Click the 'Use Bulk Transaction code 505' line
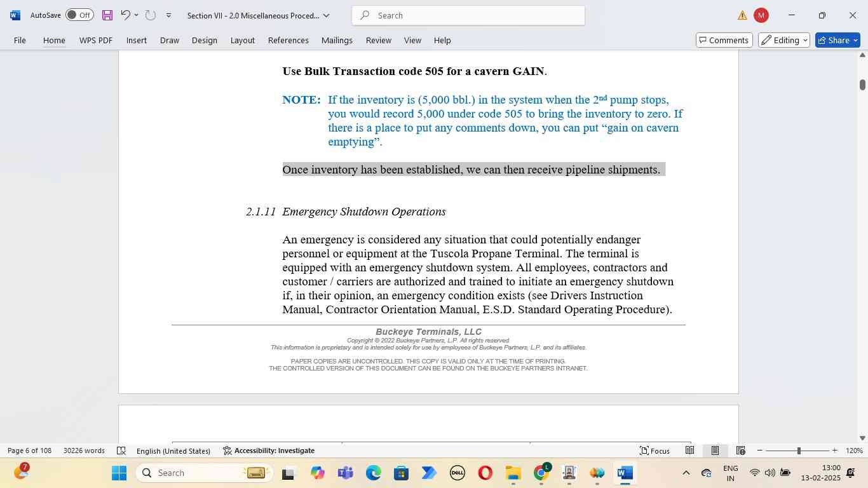 coord(414,71)
